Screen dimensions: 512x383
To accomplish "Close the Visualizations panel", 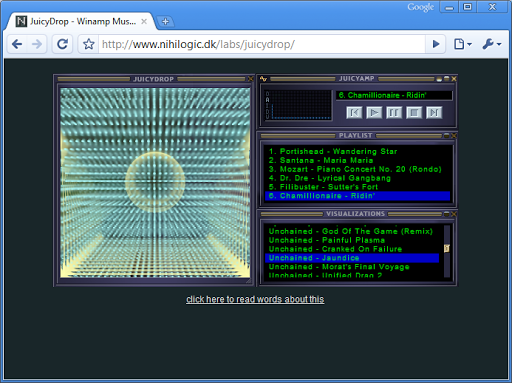I will 454,214.
